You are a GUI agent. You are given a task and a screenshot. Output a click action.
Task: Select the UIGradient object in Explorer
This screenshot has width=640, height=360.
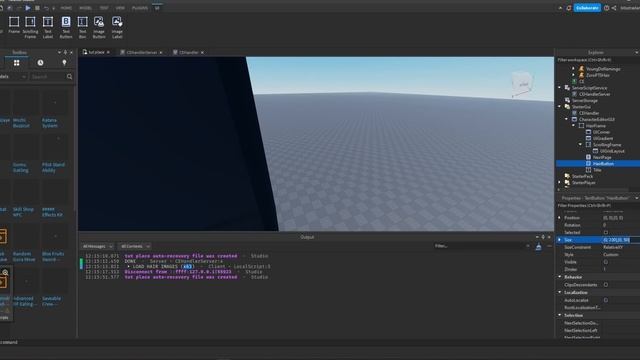[x=602, y=138]
